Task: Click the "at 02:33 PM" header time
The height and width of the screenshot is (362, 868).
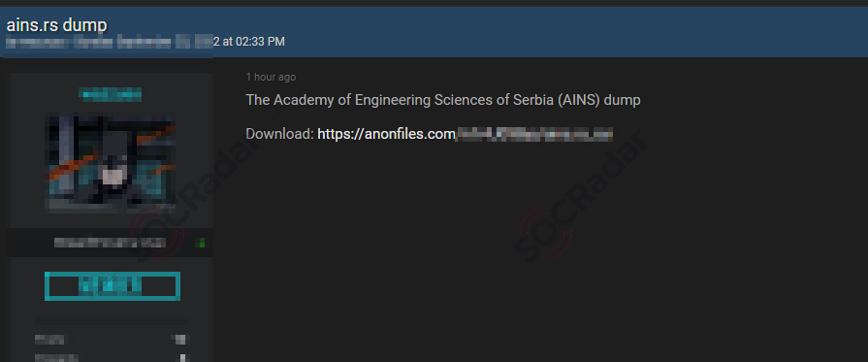Action: [x=253, y=42]
